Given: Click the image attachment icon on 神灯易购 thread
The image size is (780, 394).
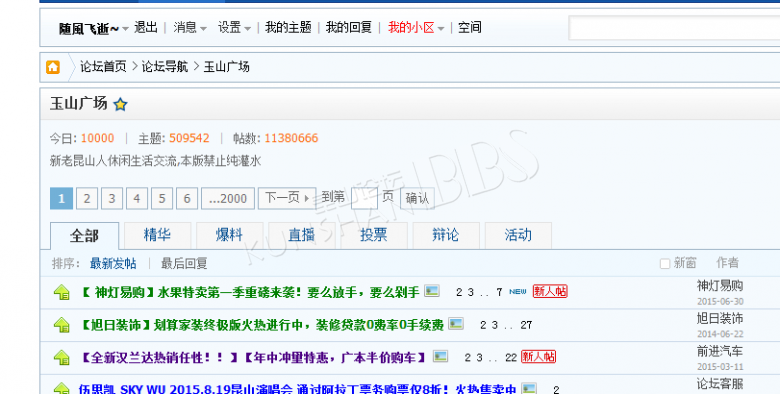Looking at the screenshot, I should pyautogui.click(x=432, y=291).
